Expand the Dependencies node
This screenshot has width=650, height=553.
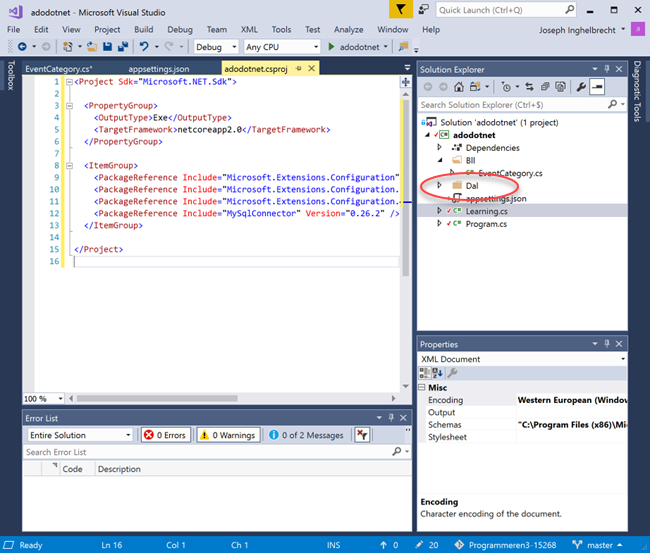(439, 147)
